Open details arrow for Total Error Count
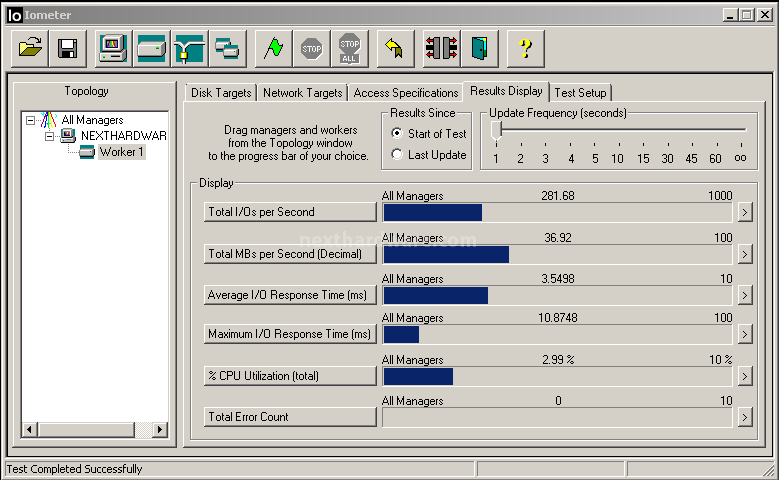The height and width of the screenshot is (480, 779). tap(744, 417)
